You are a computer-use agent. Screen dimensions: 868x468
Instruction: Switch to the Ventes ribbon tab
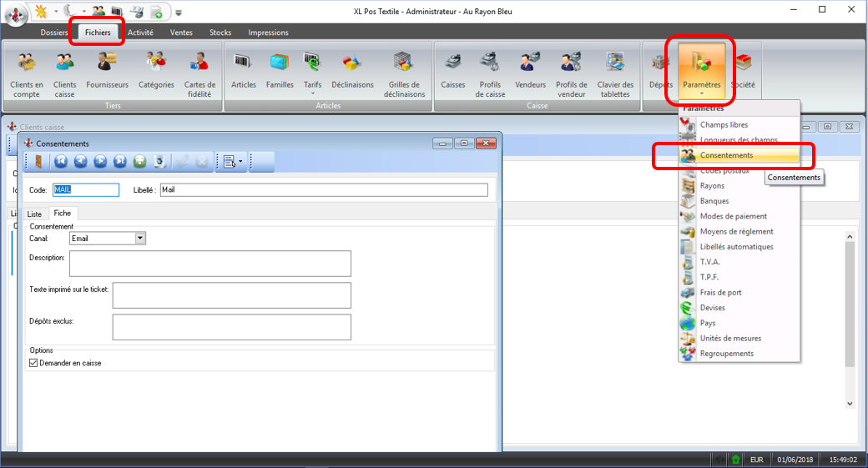[181, 33]
